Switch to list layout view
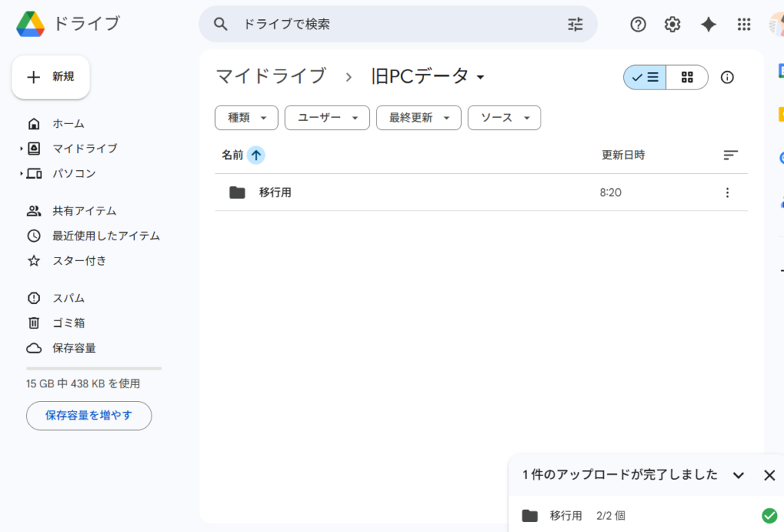784x532 pixels. (645, 77)
